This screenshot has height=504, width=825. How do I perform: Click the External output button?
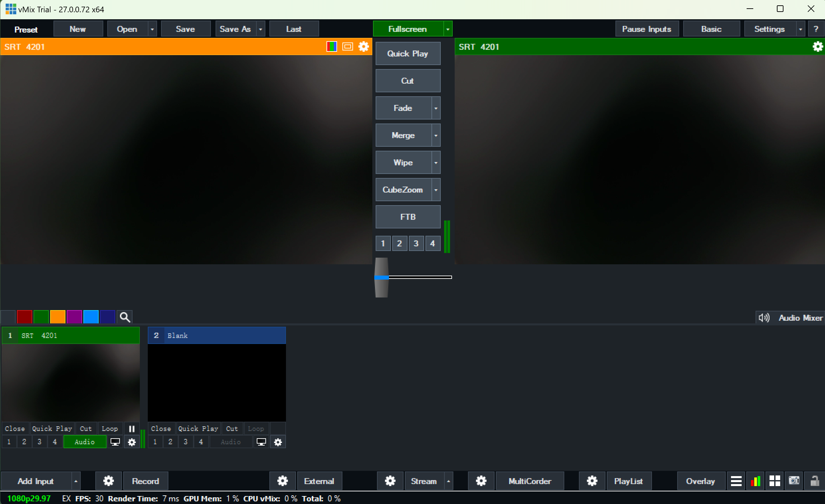pyautogui.click(x=319, y=481)
